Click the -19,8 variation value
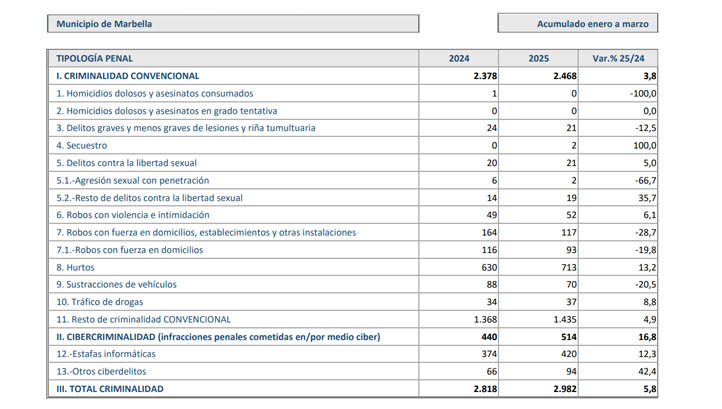 click(x=646, y=250)
